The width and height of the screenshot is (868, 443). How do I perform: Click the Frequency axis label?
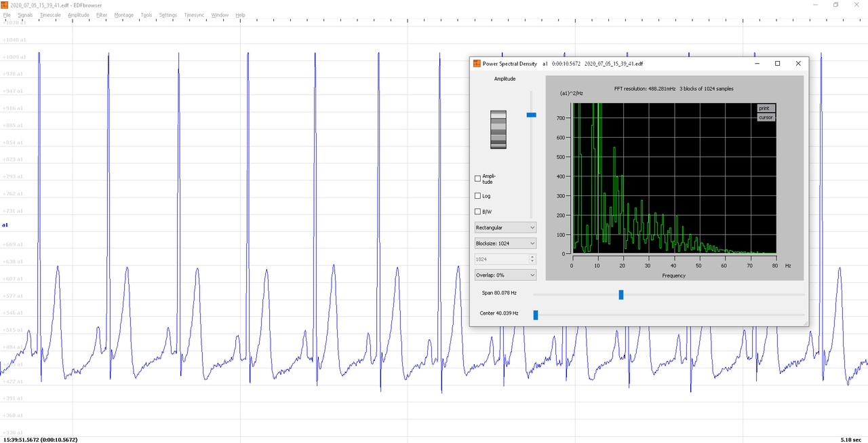tap(674, 275)
